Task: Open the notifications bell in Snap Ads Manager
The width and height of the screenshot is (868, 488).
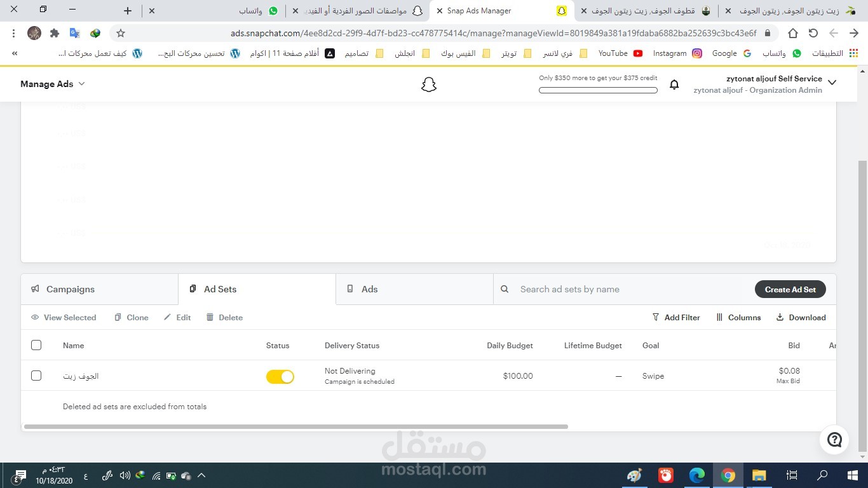Action: pos(674,85)
